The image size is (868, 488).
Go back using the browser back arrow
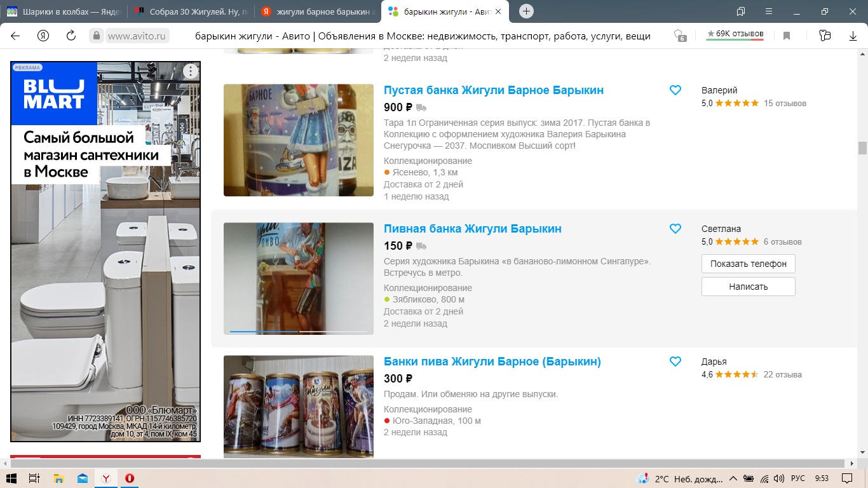click(15, 36)
